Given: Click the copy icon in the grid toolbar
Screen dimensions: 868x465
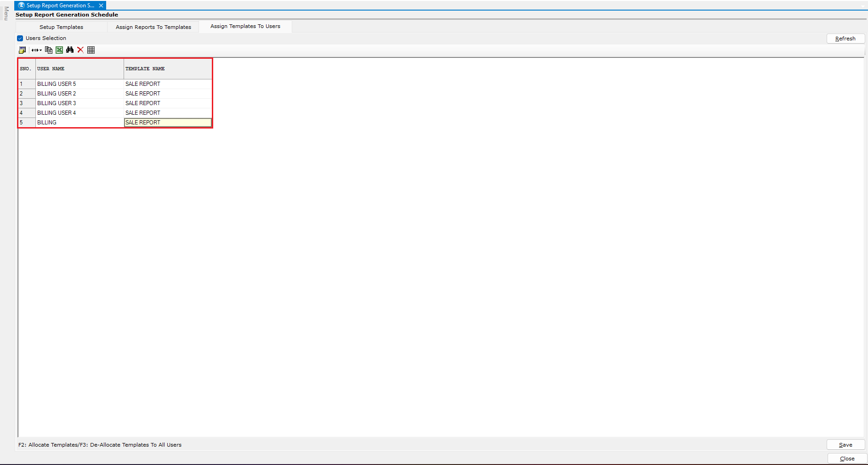Looking at the screenshot, I should [x=49, y=50].
